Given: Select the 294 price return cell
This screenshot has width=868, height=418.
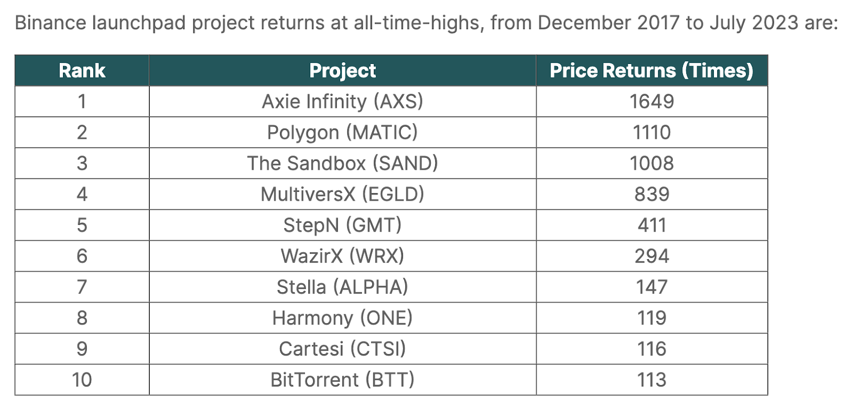Looking at the screenshot, I should [x=652, y=256].
